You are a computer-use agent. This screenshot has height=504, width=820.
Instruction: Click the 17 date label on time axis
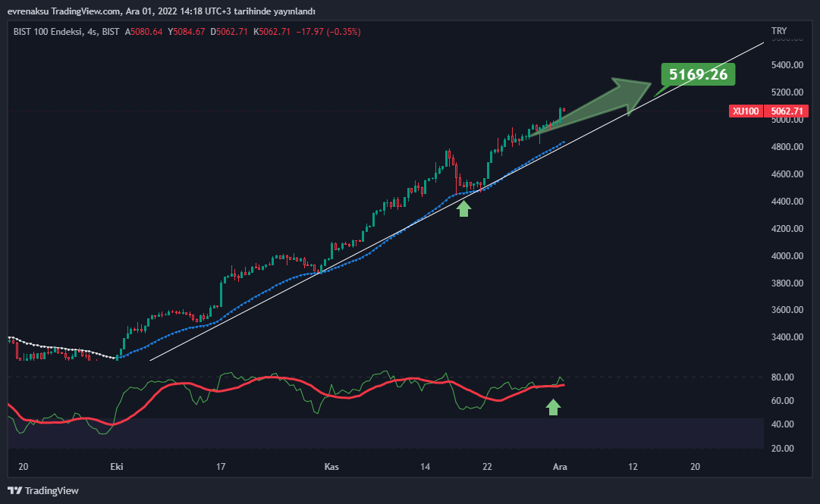(x=221, y=466)
